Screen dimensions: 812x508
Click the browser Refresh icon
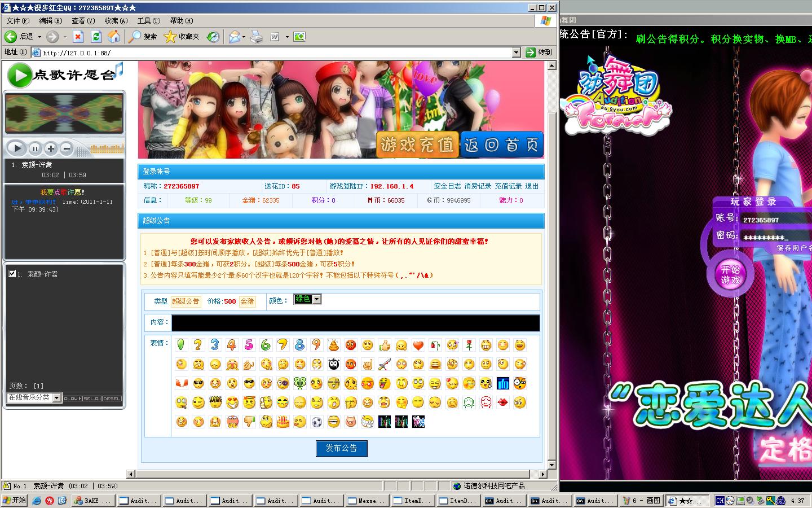point(96,37)
